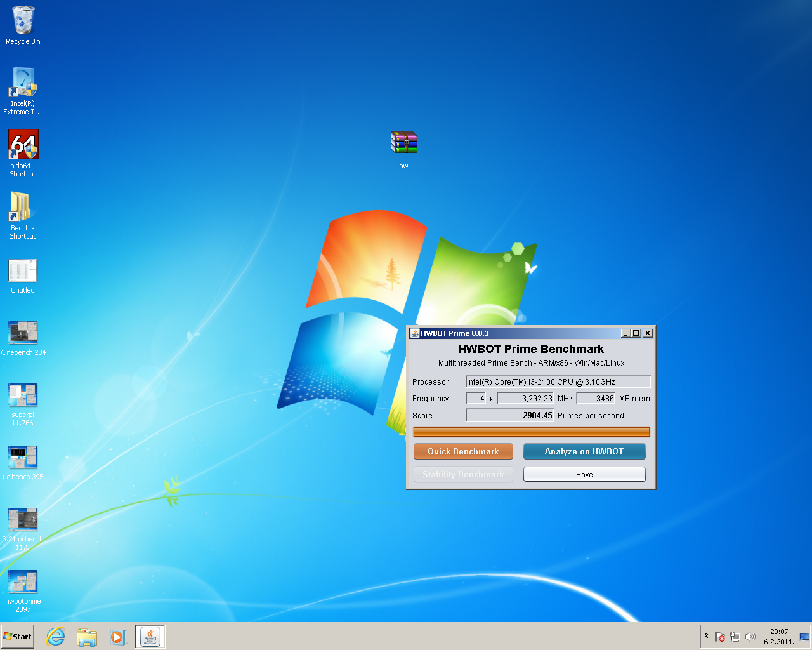Click the Primes per second label

click(x=591, y=416)
